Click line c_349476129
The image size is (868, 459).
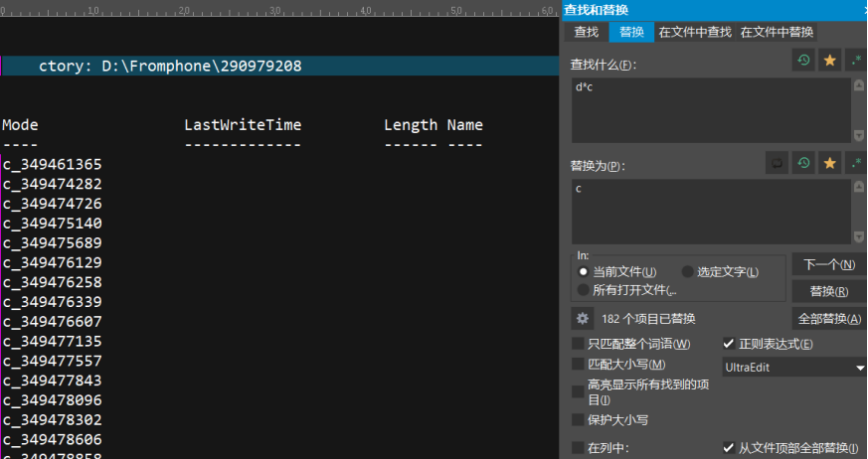click(53, 262)
